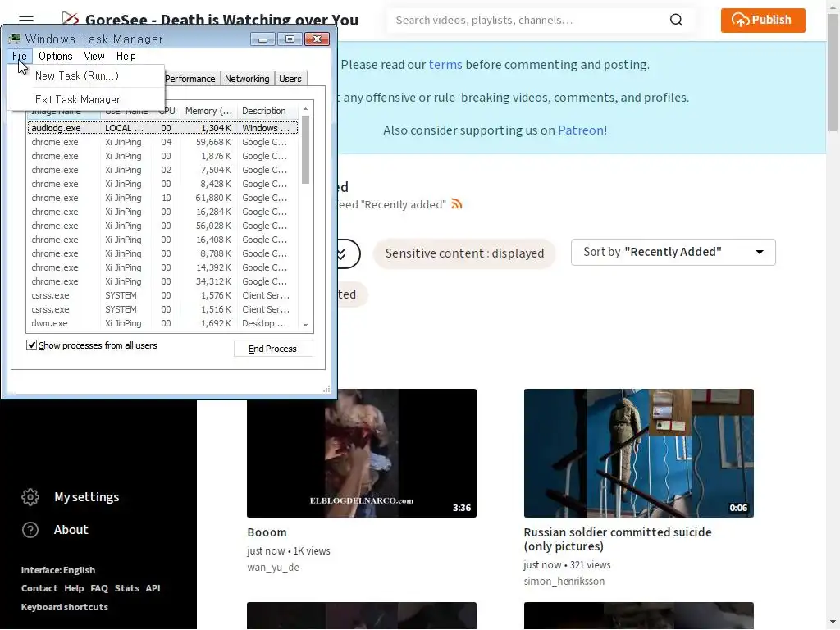Screen dimensions: 840x630
Task: Select the audiodg.exe process row
Action: point(162,128)
